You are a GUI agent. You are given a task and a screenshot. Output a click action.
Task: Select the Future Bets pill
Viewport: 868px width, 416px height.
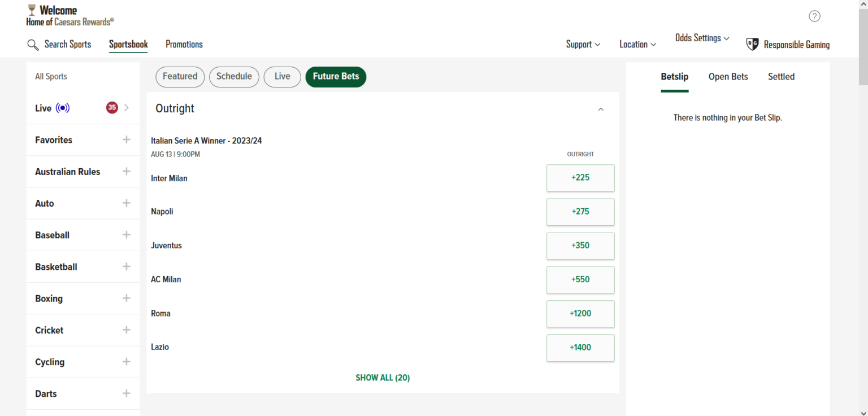pyautogui.click(x=336, y=77)
